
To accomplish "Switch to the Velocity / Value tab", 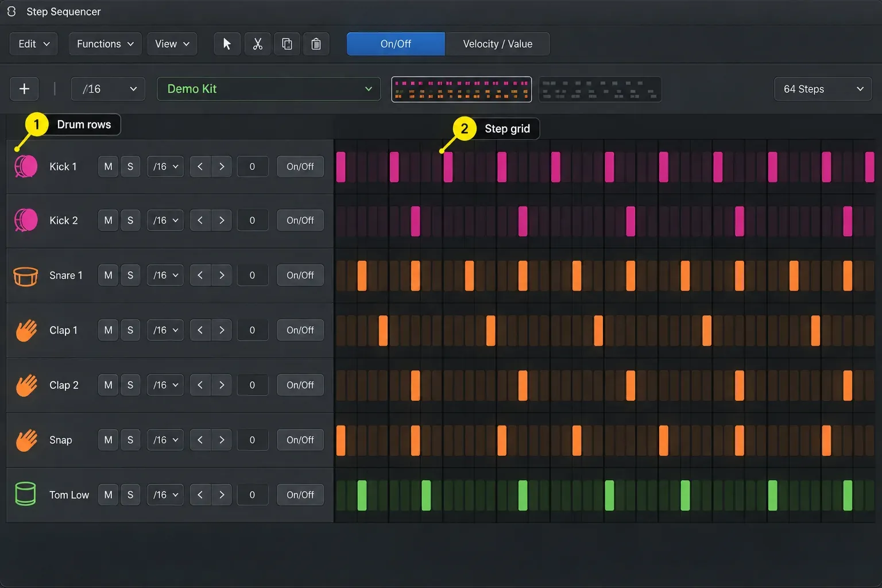I will coord(497,44).
